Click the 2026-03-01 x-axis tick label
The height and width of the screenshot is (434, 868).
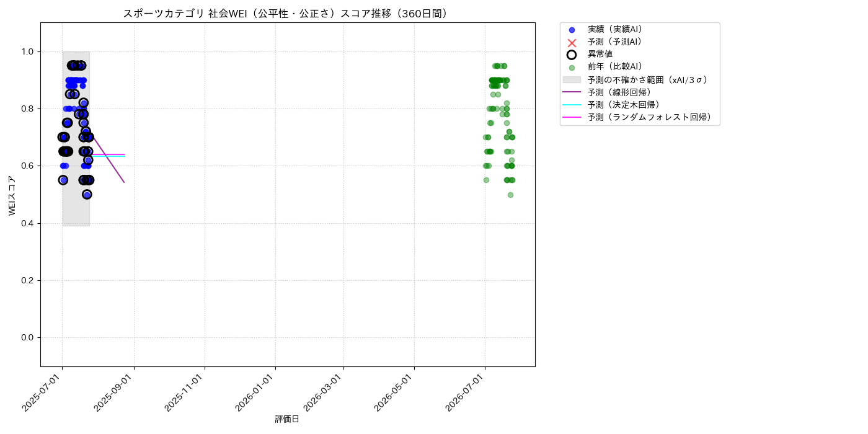pos(324,393)
